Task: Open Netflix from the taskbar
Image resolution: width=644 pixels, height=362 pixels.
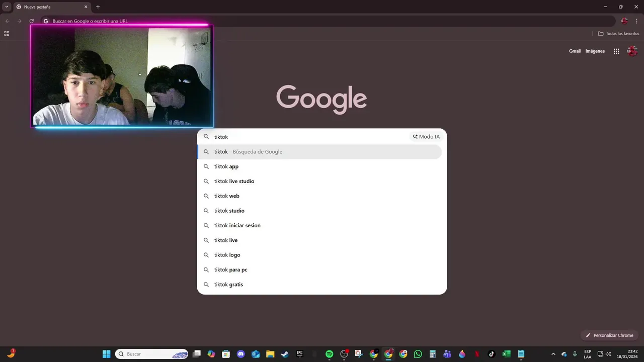Action: (x=477, y=354)
